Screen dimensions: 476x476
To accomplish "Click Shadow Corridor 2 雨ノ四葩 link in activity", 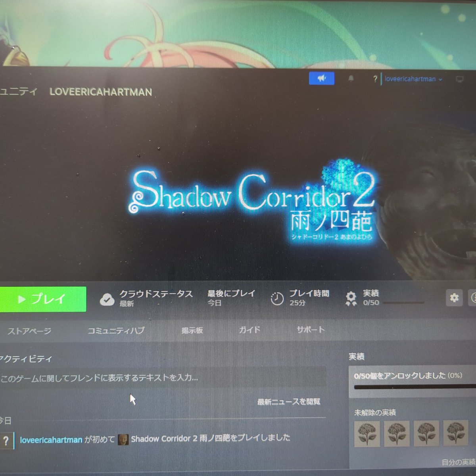I will pyautogui.click(x=180, y=438).
